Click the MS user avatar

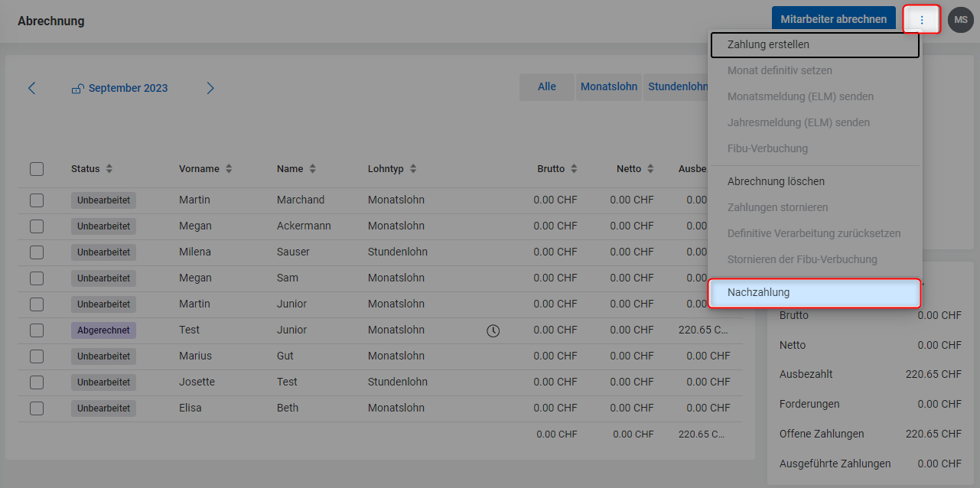click(x=960, y=20)
